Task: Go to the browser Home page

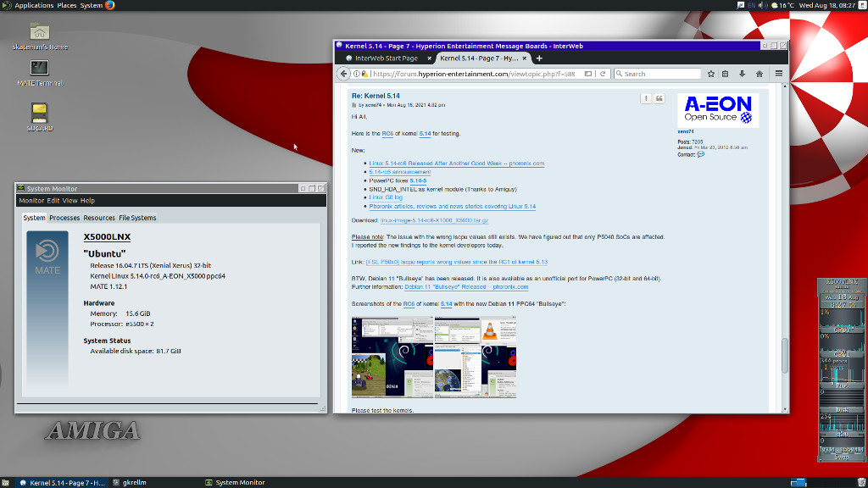Action: (759, 74)
